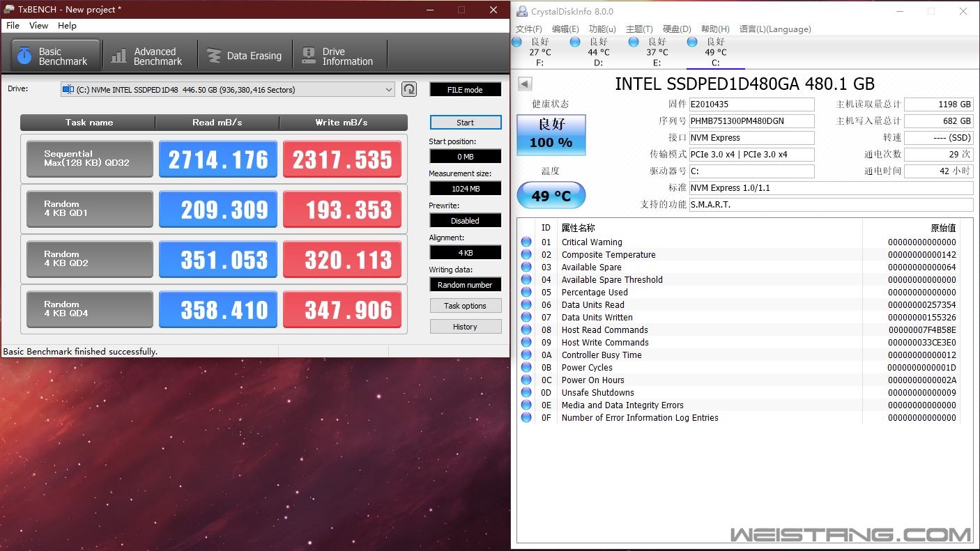The image size is (980, 551).
Task: Click the 属性名称 column header
Action: [x=711, y=228]
